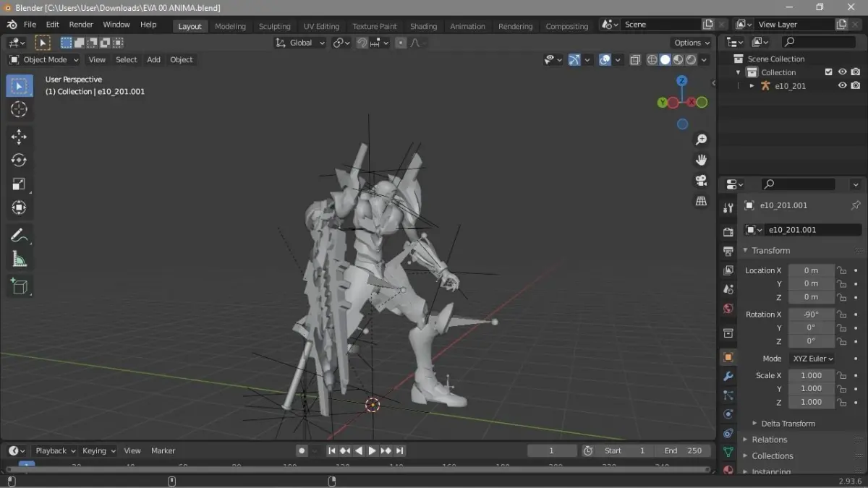Click the viewport zoom magnifier icon
This screenshot has height=488, width=868.
tap(701, 140)
